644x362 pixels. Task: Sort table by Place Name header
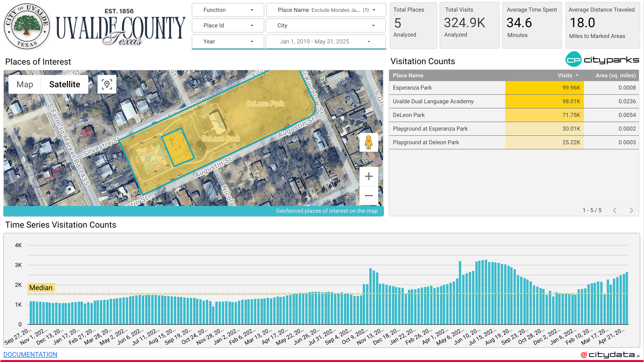click(408, 75)
